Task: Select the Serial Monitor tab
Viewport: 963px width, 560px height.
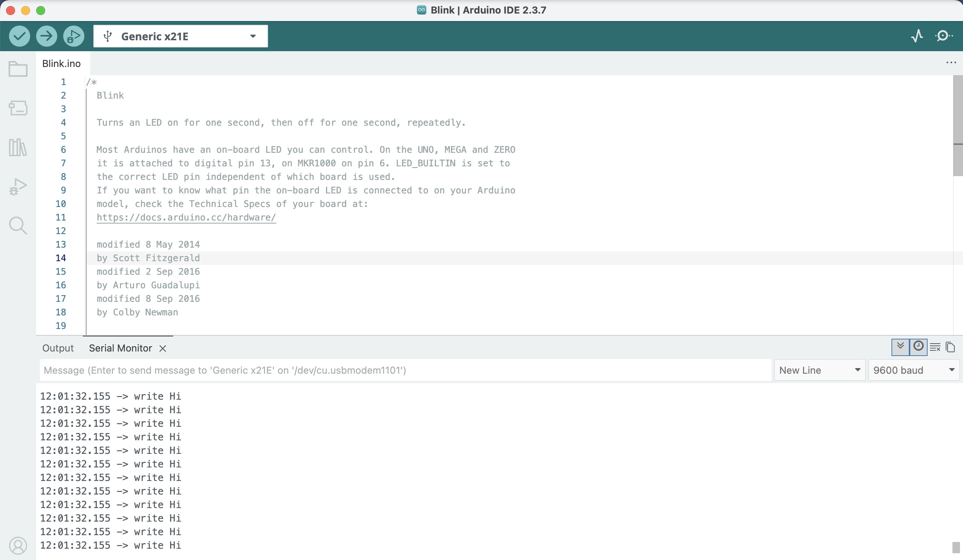Action: [x=120, y=348]
